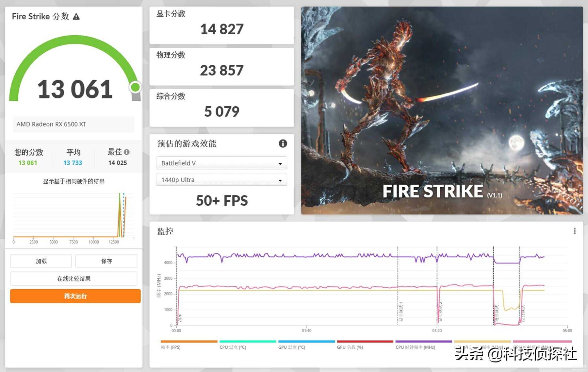Image resolution: width=588 pixels, height=372 pixels.
Task: Click the 保存 button
Action: pyautogui.click(x=106, y=261)
